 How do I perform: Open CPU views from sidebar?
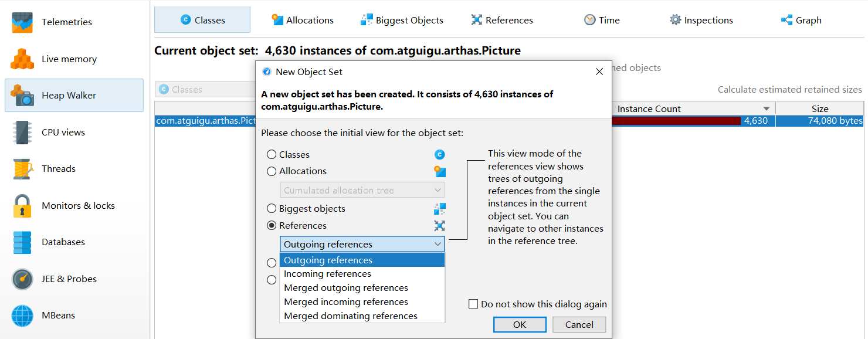[x=63, y=133]
